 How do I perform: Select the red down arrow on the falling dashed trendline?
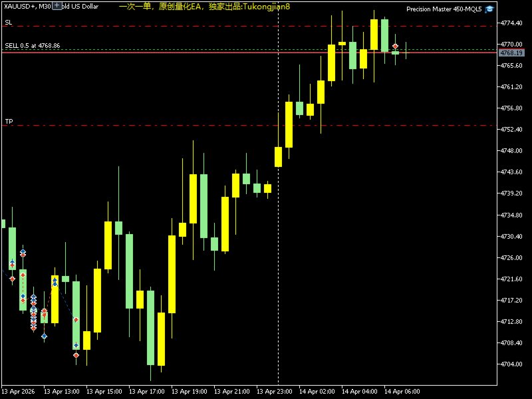click(77, 319)
